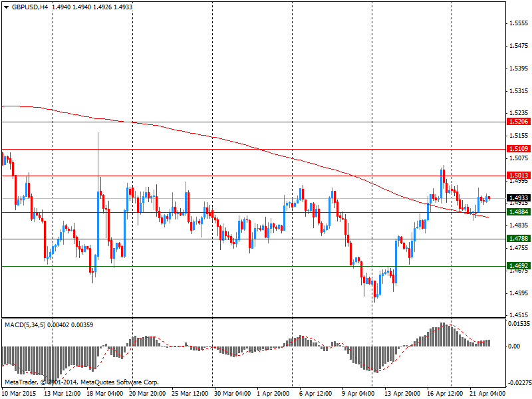This screenshot has height=399, width=532.
Task: Click the 1.5555 price scale value
Action: (519, 23)
